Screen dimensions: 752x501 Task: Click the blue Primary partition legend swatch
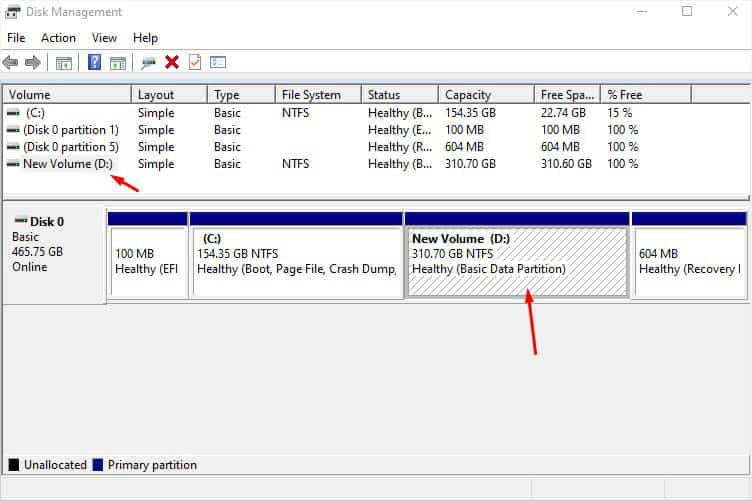point(98,465)
